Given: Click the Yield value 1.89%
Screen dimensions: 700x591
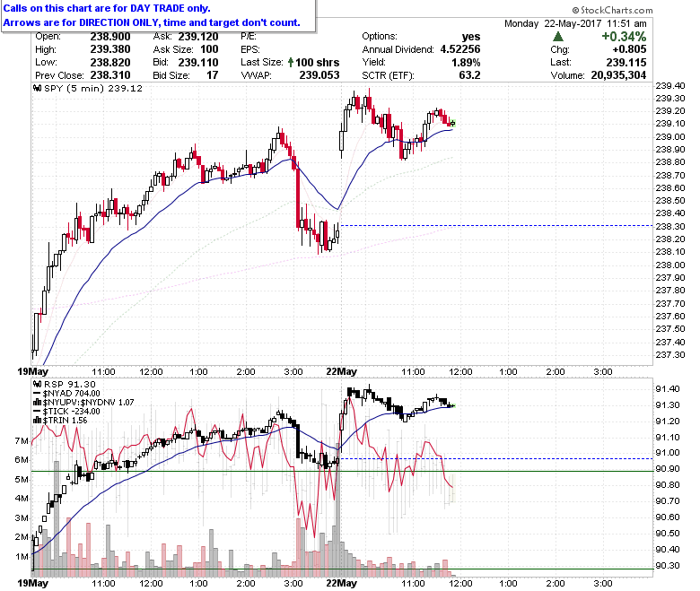Looking at the screenshot, I should pos(466,62).
